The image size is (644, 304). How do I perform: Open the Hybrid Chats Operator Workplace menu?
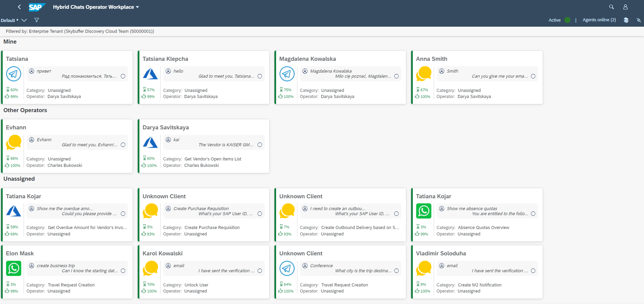pos(96,7)
